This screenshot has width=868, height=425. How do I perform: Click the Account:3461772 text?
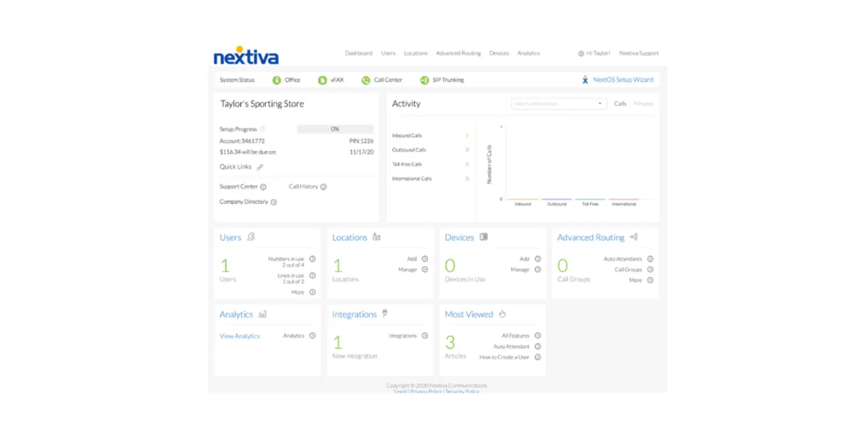(x=242, y=141)
